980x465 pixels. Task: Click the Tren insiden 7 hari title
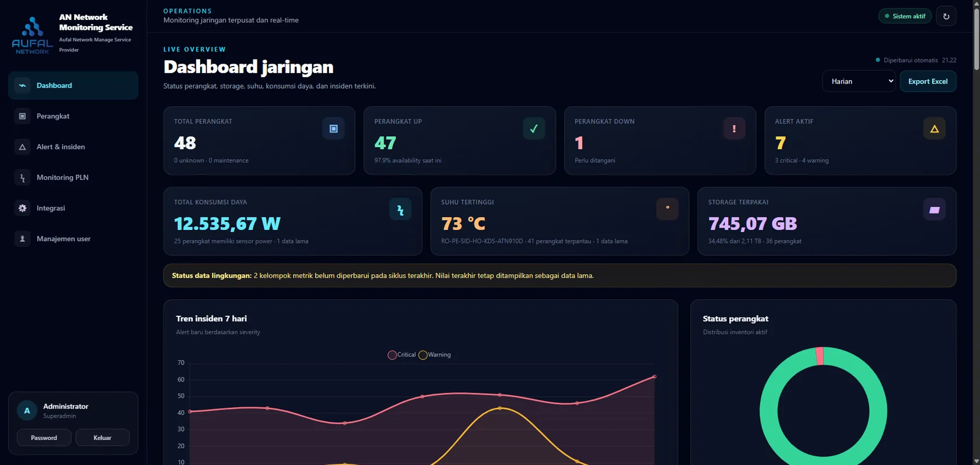211,319
